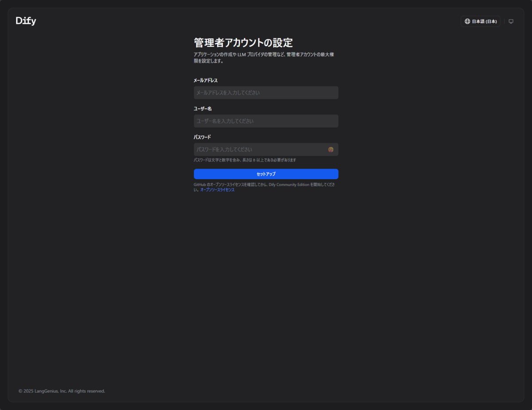This screenshot has height=410, width=532.
Task: Click the Dify brand mark top left
Action: [x=25, y=20]
